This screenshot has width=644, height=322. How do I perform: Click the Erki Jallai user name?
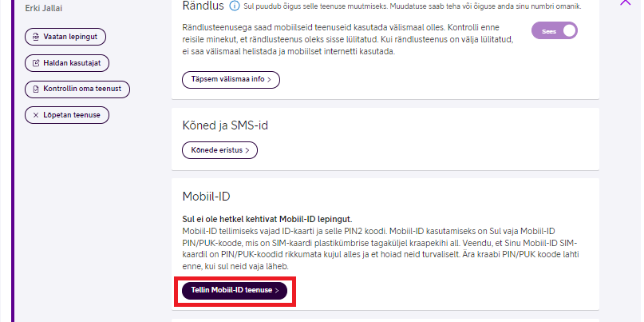coord(44,8)
